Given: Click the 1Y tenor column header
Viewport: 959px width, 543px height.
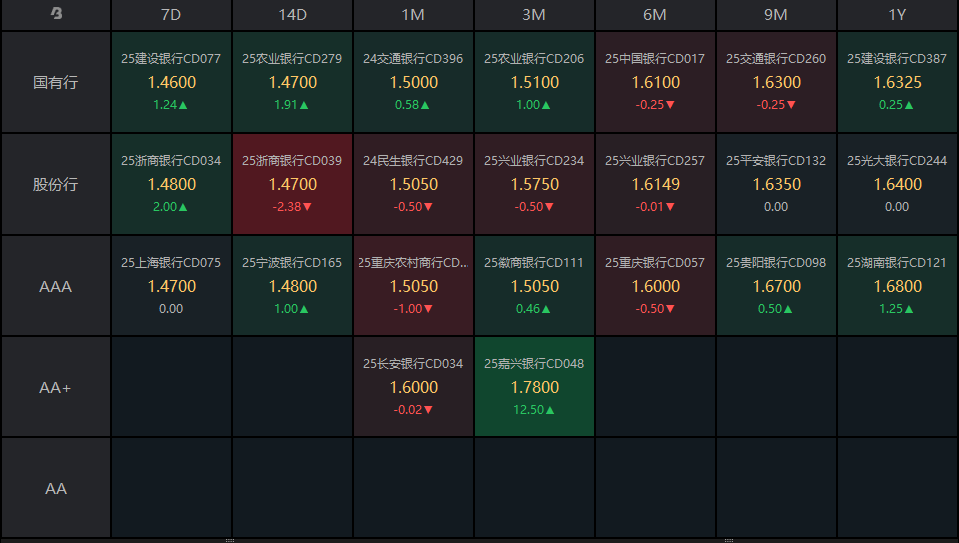Looking at the screenshot, I should point(897,14).
